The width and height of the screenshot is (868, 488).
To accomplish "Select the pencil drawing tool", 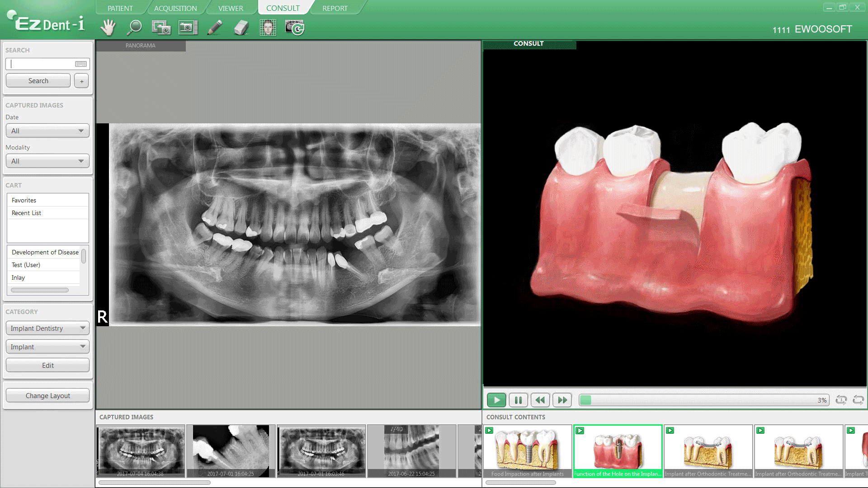I will [215, 28].
